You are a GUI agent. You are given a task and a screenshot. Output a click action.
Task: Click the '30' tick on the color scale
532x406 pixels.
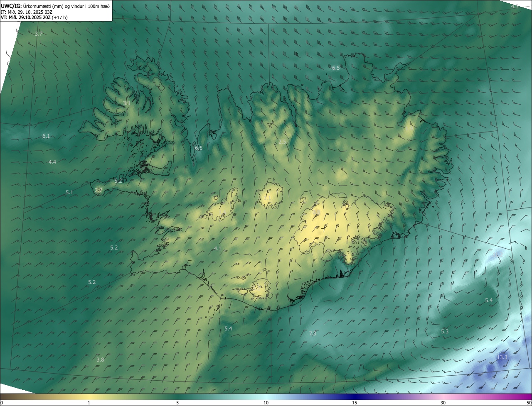point(443,403)
